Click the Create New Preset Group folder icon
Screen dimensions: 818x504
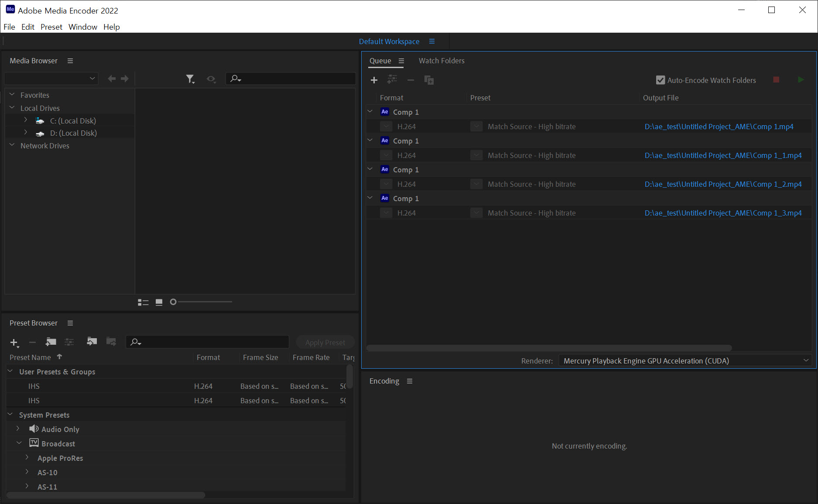[51, 342]
